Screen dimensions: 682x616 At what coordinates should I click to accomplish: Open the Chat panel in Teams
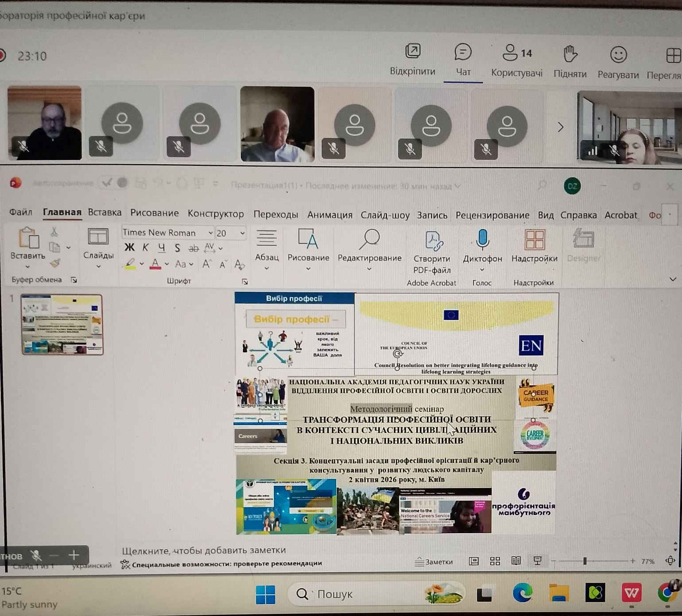pyautogui.click(x=463, y=52)
